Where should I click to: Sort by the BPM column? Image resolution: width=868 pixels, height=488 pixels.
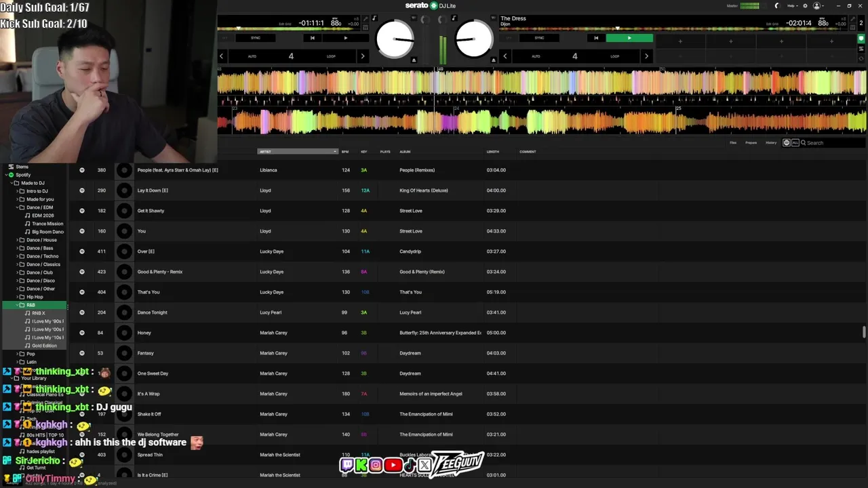click(x=345, y=152)
